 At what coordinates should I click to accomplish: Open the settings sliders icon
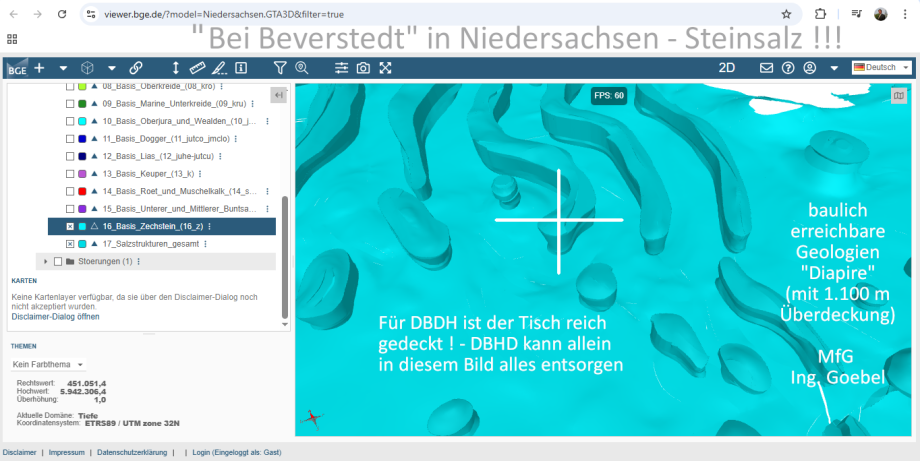click(341, 68)
